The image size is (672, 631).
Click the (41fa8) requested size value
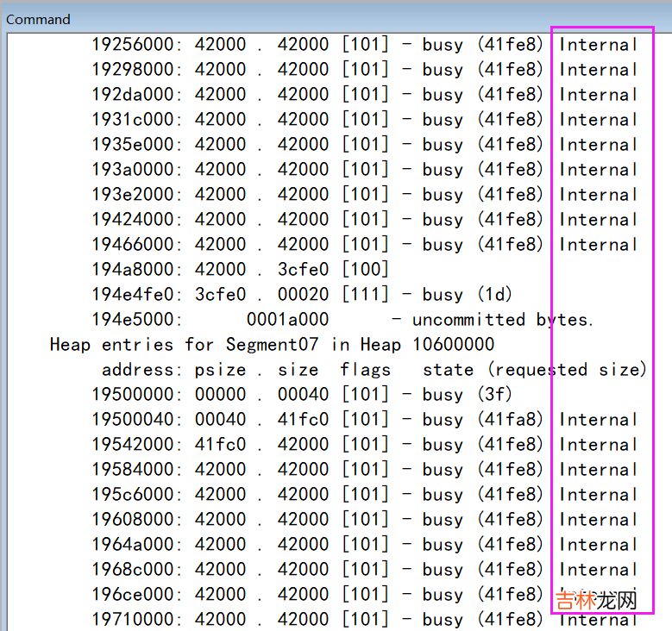511,420
